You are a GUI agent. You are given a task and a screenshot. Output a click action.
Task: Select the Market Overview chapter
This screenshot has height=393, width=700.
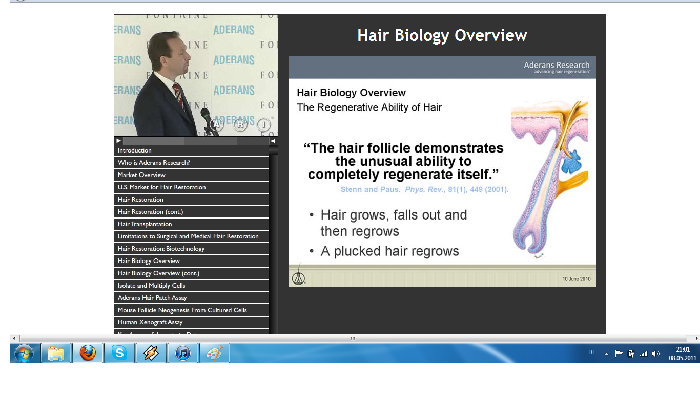point(192,175)
